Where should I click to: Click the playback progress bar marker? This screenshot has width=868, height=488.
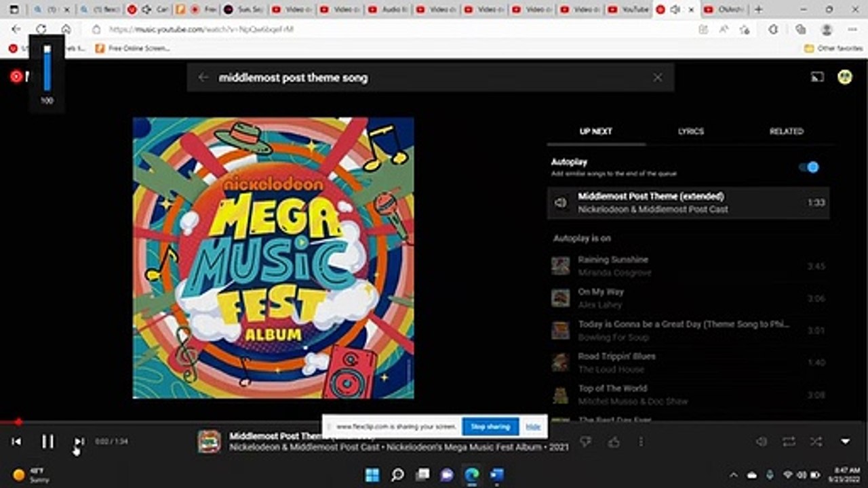(18, 422)
